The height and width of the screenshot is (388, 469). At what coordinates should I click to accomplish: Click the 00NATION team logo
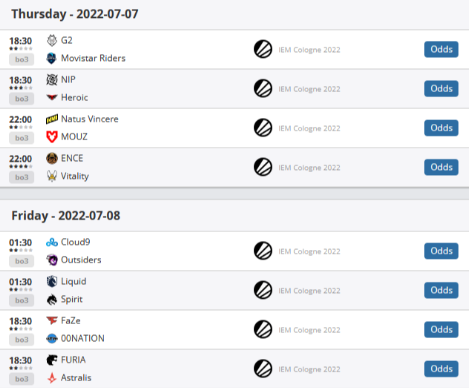(52, 339)
